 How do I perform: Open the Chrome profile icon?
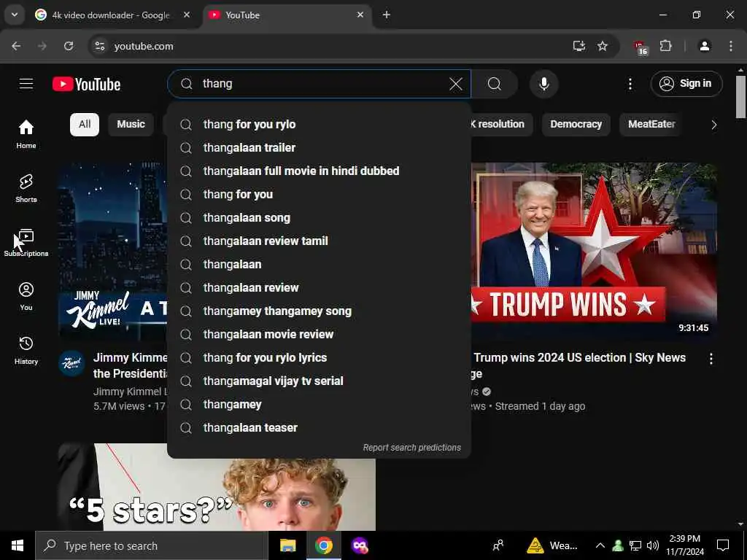704,46
